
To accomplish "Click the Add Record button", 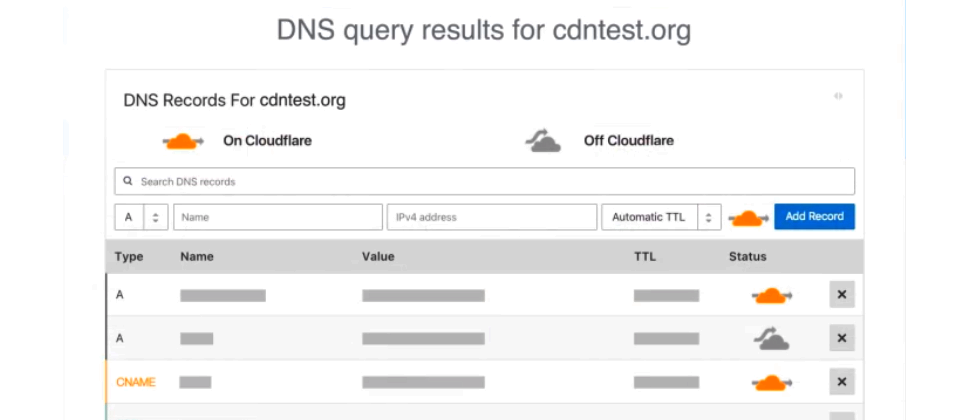I will [814, 217].
